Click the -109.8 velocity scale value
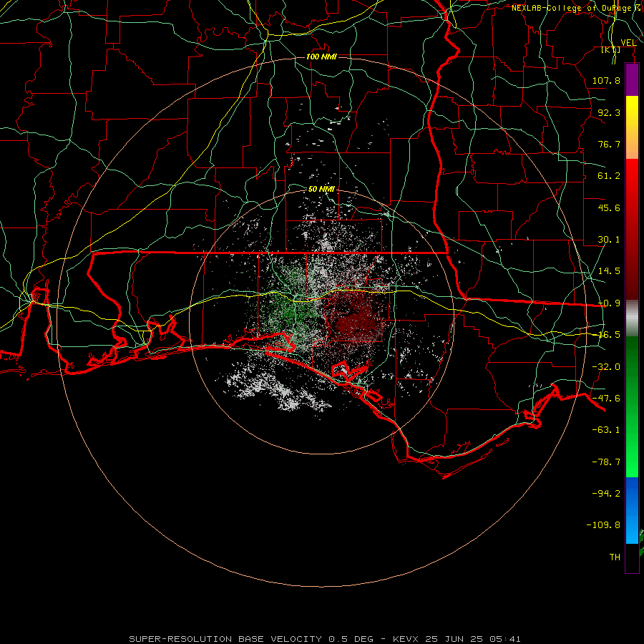Screen dimensions: 644x644 (603, 525)
